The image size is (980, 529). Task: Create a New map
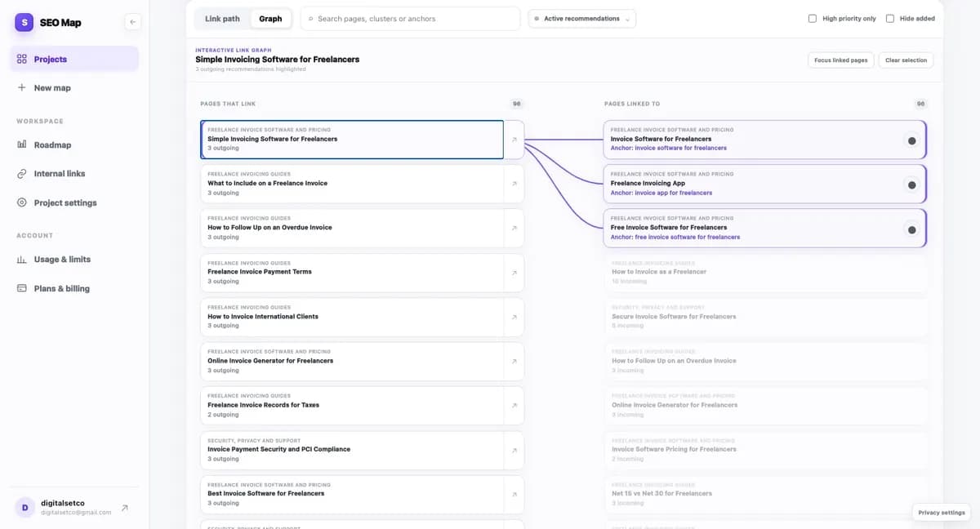pos(75,87)
